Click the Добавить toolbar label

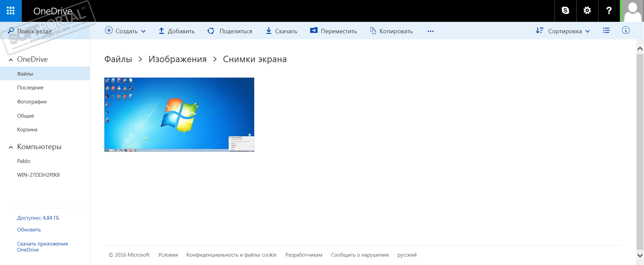[181, 31]
